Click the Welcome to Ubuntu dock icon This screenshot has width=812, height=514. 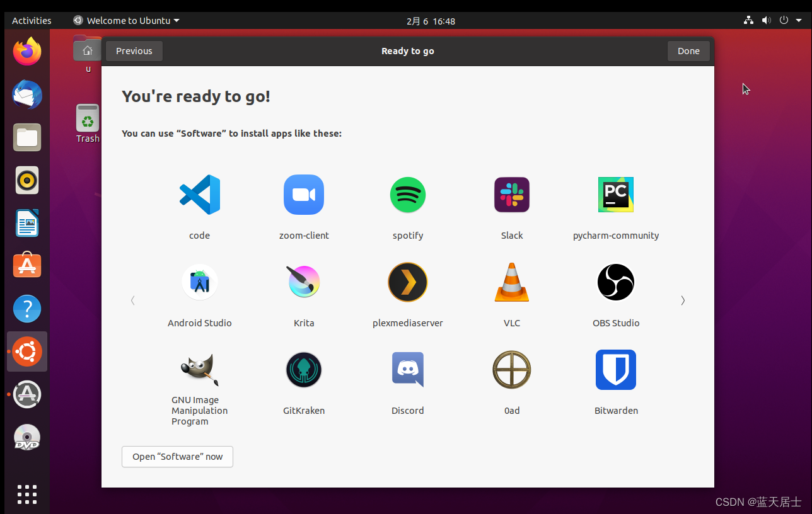coord(27,351)
